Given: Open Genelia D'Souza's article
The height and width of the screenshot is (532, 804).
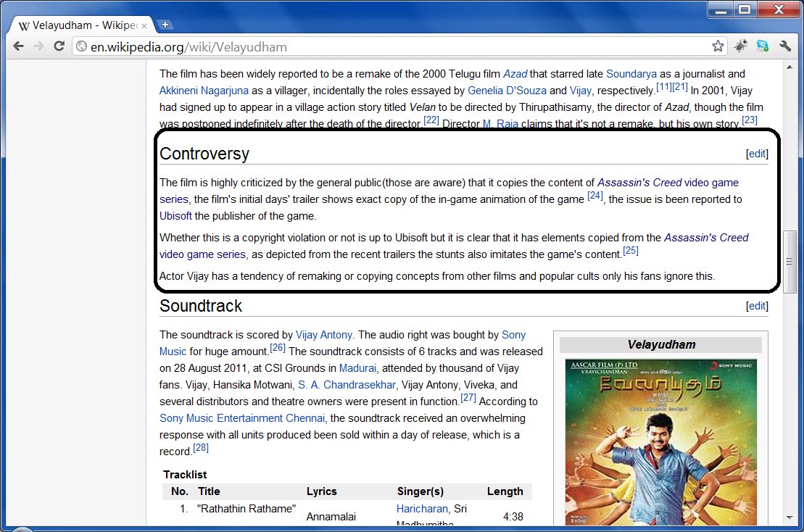Looking at the screenshot, I should [x=507, y=91].
